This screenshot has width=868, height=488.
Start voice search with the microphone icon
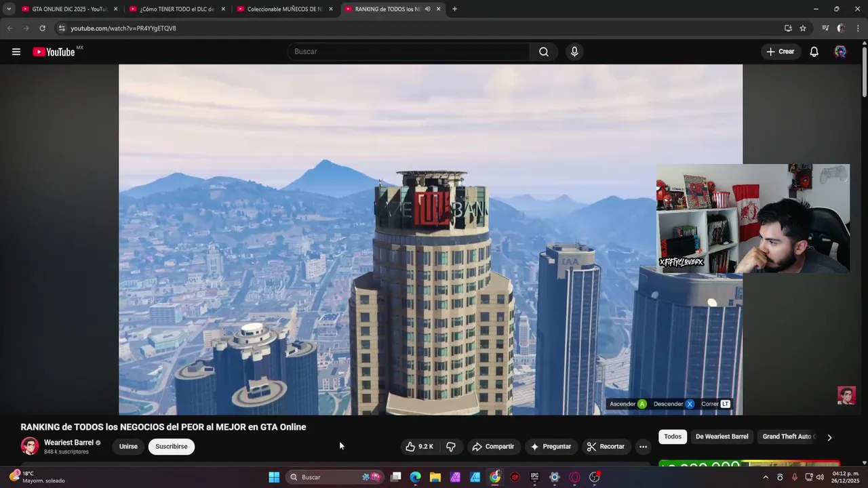coord(574,52)
